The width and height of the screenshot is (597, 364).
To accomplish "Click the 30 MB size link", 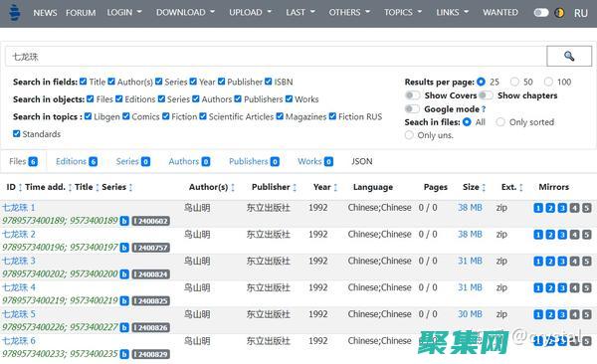I will (x=470, y=314).
